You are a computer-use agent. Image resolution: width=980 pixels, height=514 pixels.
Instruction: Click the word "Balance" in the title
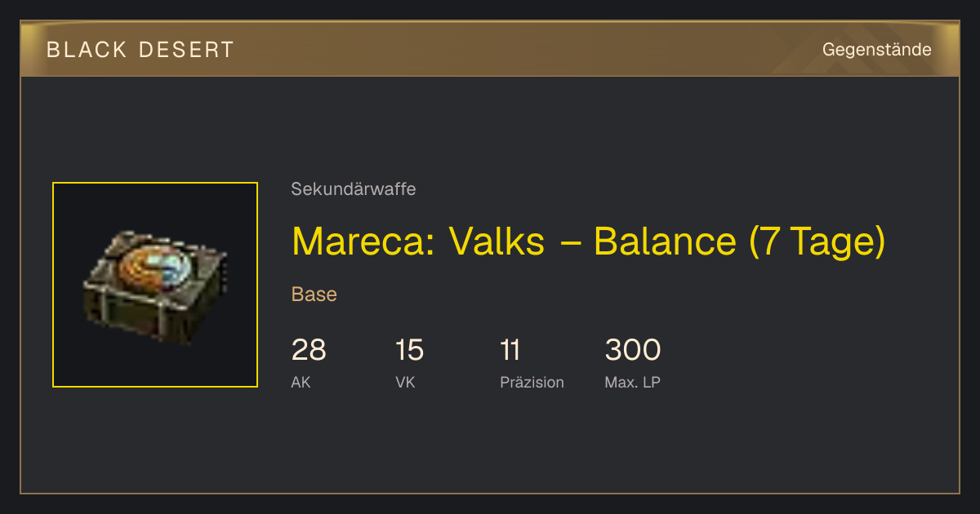coord(665,241)
